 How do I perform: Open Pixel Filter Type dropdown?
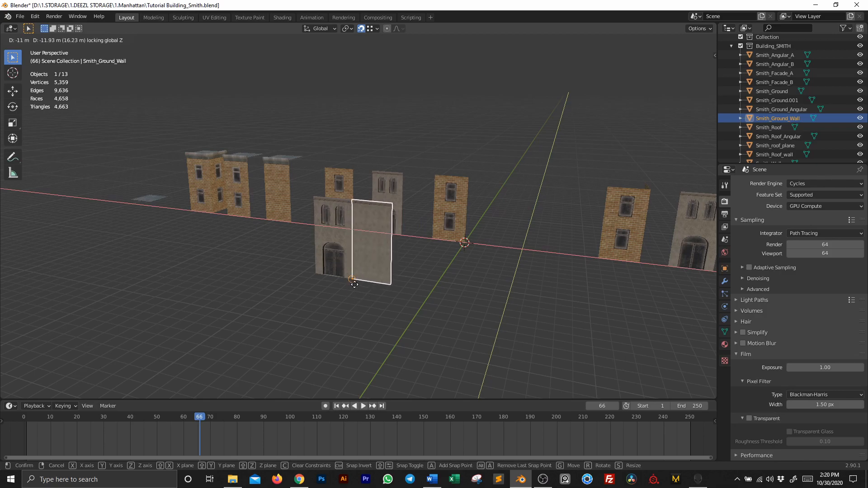pyautogui.click(x=826, y=394)
